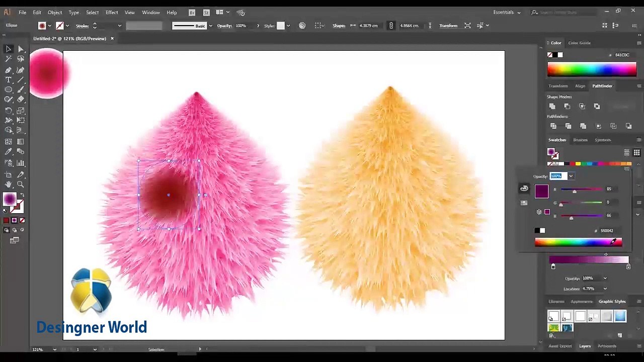Enable Draw Behind mode
The height and width of the screenshot is (362, 644).
click(x=14, y=230)
